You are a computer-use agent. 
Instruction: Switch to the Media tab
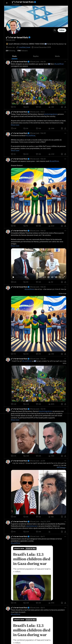57,56
